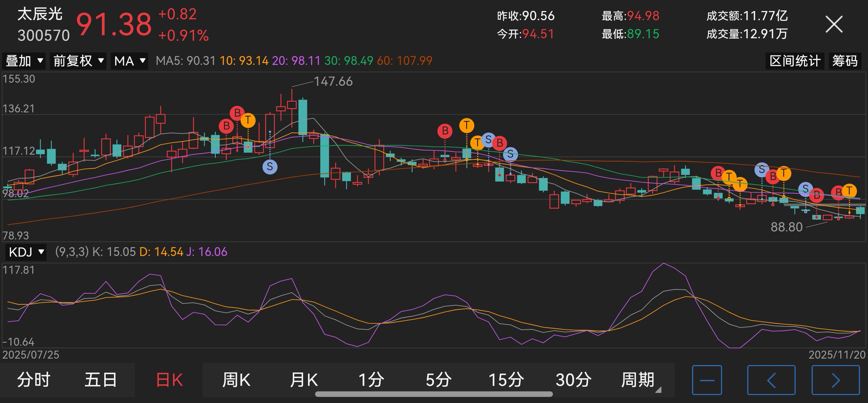The height and width of the screenshot is (403, 868).
Task: Open the KDJ indicator dropdown
Action: 26,252
